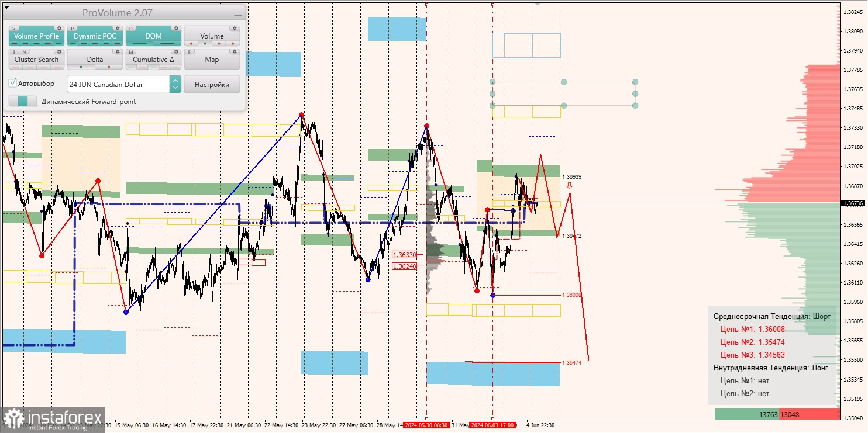Click the M hotkey badge on Cumulative Δ
The image size is (868, 433).
pyautogui.click(x=131, y=52)
